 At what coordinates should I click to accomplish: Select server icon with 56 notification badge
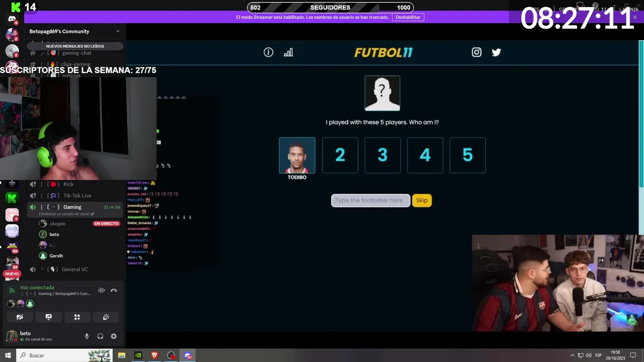(12, 247)
